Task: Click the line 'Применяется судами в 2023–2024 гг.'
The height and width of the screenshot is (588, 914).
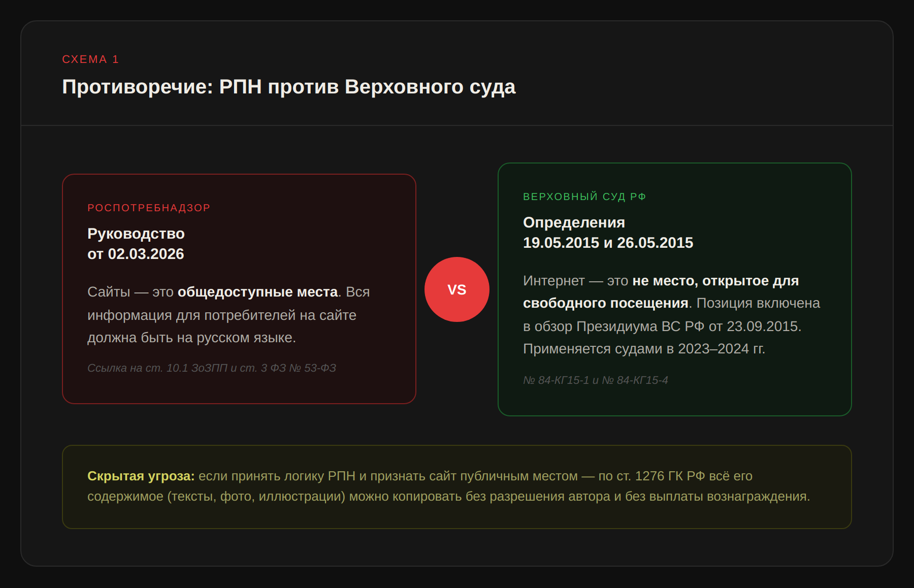Action: [644, 349]
